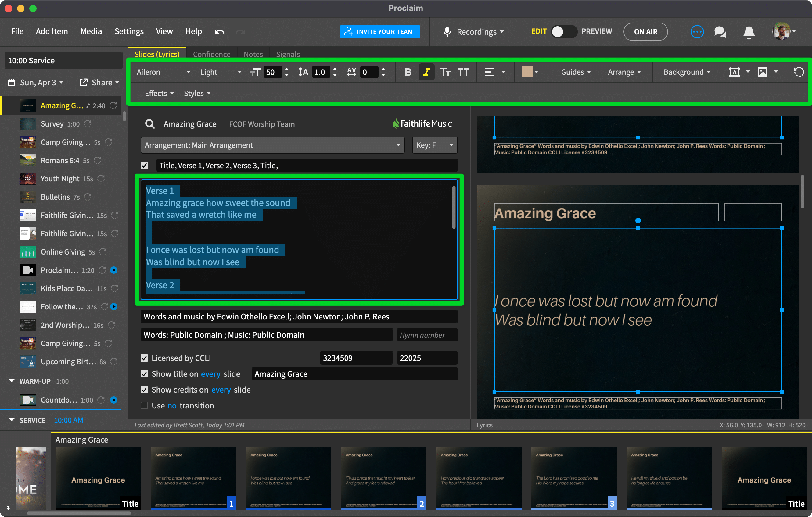The height and width of the screenshot is (517, 812).
Task: Open the File menu
Action: coord(17,31)
